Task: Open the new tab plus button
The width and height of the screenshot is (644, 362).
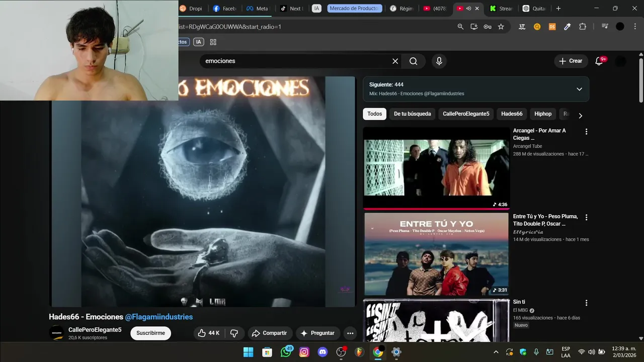Action: [x=558, y=9]
